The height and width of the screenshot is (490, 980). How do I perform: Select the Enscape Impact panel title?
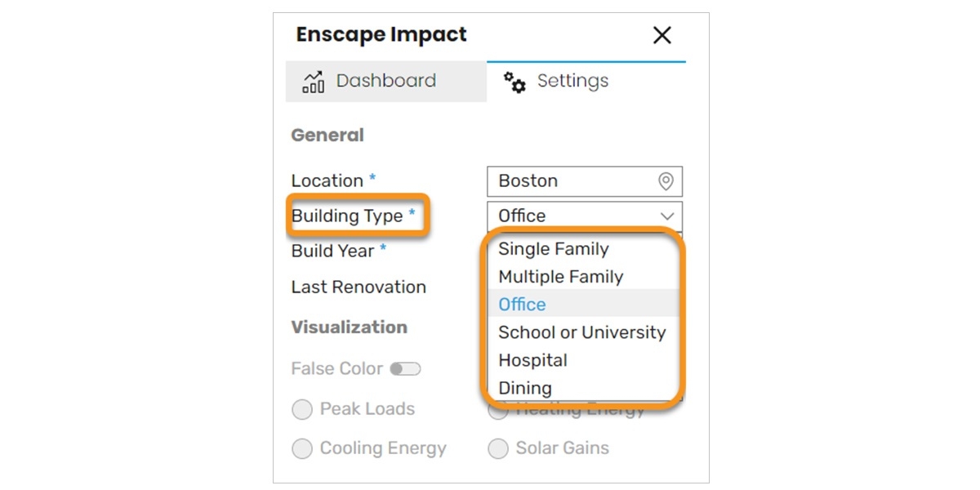381,34
